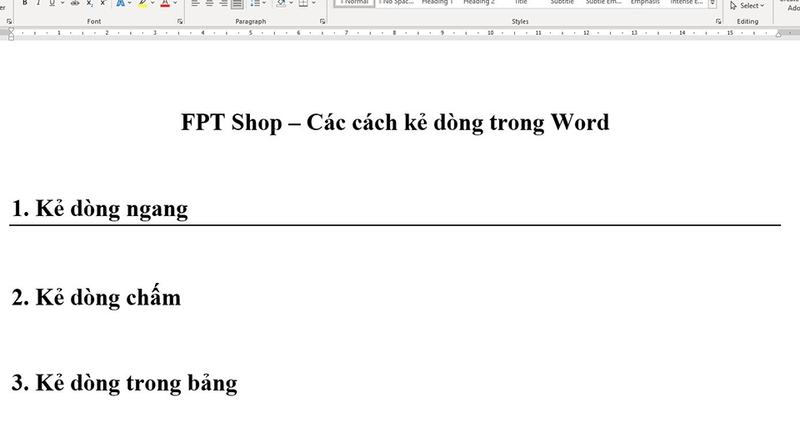Screen dimensions: 800x428
Task: Apply the Subtle Emphasis style
Action: pyautogui.click(x=604, y=3)
